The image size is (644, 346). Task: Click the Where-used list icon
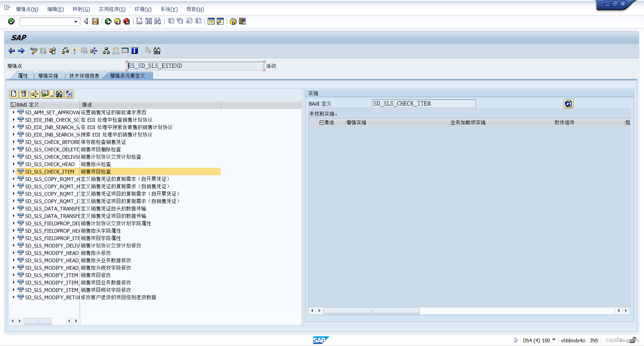[94, 51]
